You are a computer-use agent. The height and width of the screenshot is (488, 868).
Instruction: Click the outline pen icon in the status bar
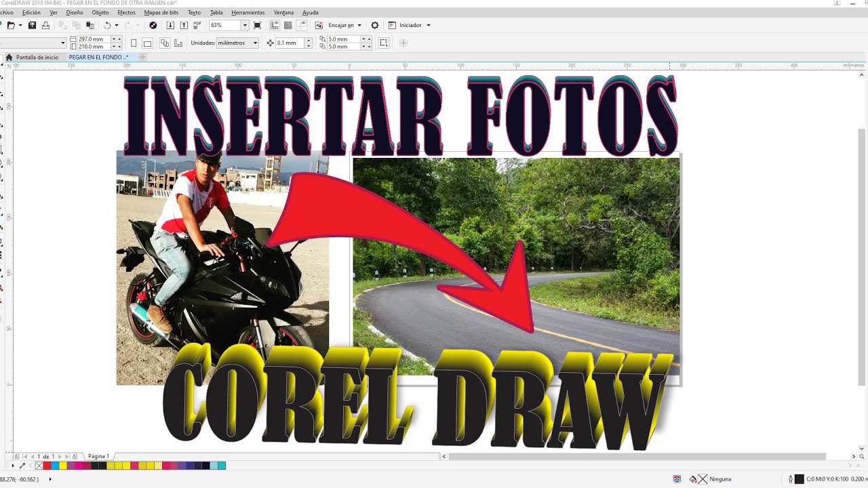point(791,479)
